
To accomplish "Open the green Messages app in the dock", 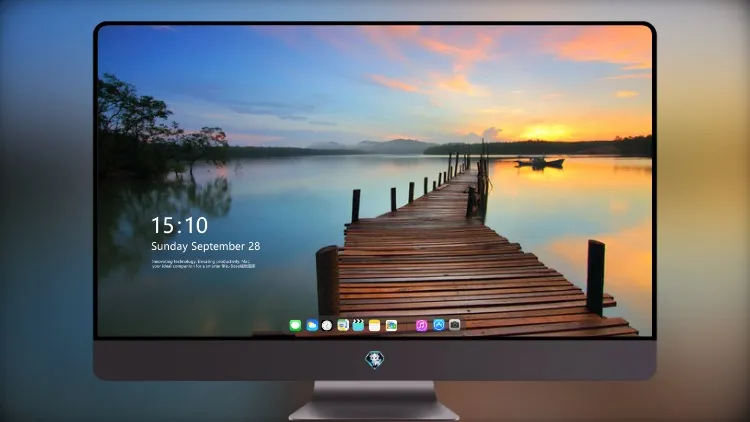I will pos(295,325).
